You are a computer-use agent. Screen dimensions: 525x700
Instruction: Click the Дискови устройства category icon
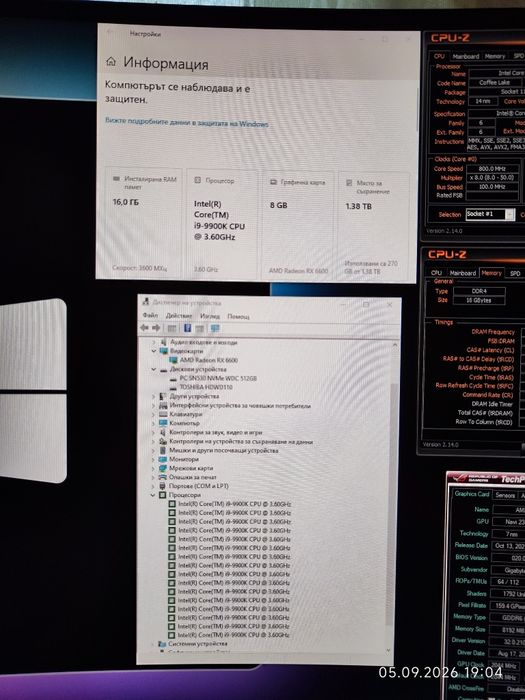(x=163, y=369)
